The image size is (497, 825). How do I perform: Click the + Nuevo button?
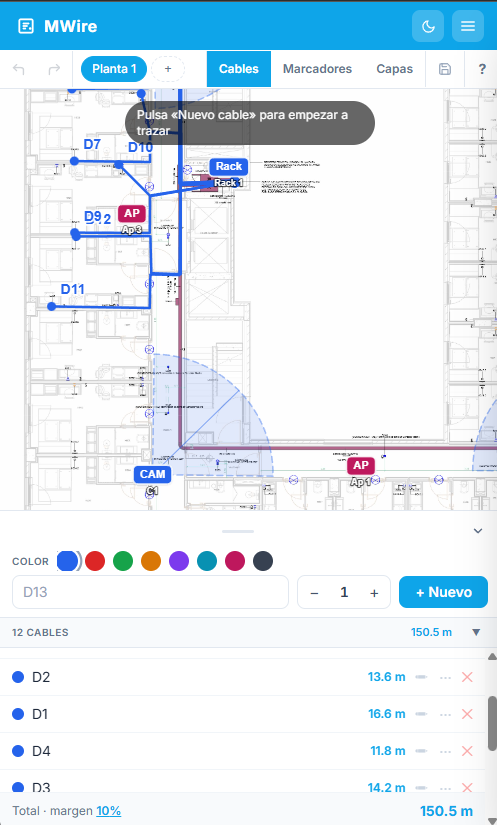pos(443,592)
